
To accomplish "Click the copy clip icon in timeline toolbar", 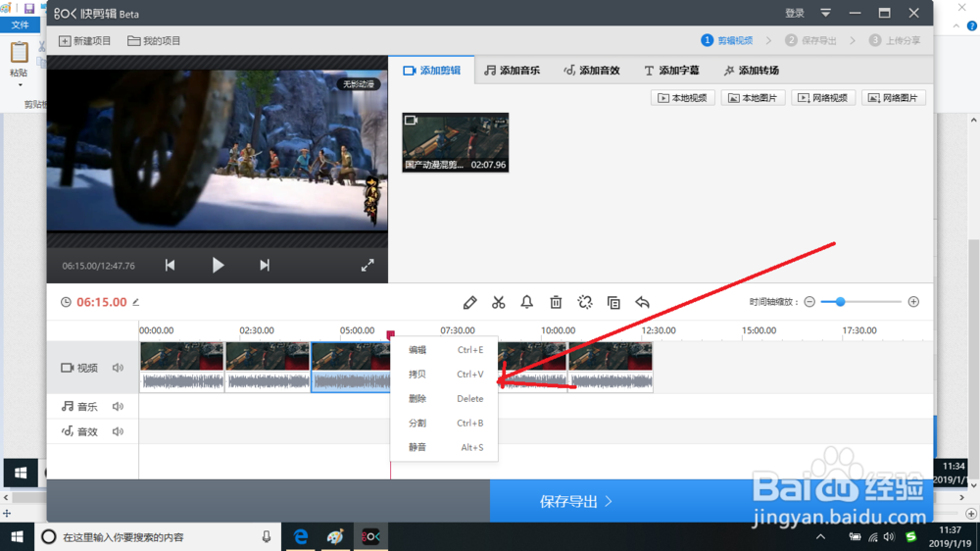I will tap(613, 303).
